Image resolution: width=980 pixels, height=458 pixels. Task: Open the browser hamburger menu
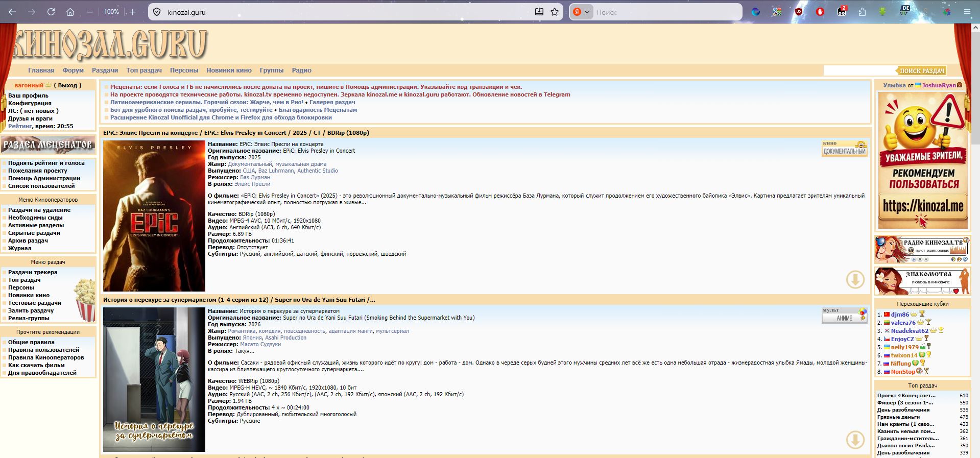click(x=967, y=12)
